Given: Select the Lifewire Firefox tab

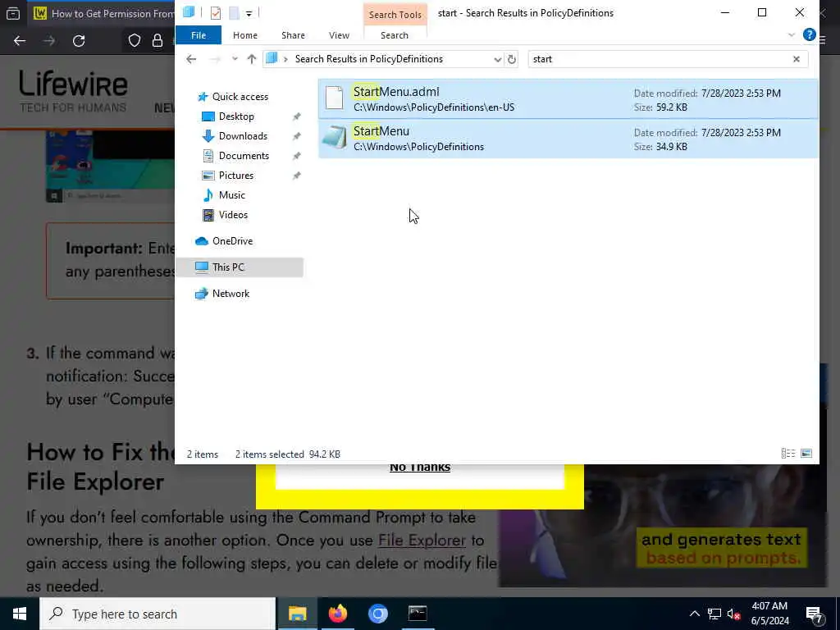Looking at the screenshot, I should point(103,13).
